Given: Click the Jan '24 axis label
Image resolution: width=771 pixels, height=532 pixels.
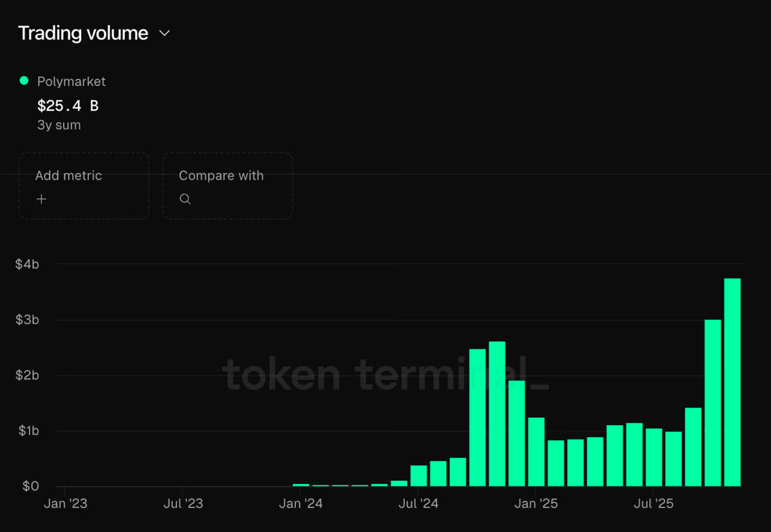Looking at the screenshot, I should (301, 503).
